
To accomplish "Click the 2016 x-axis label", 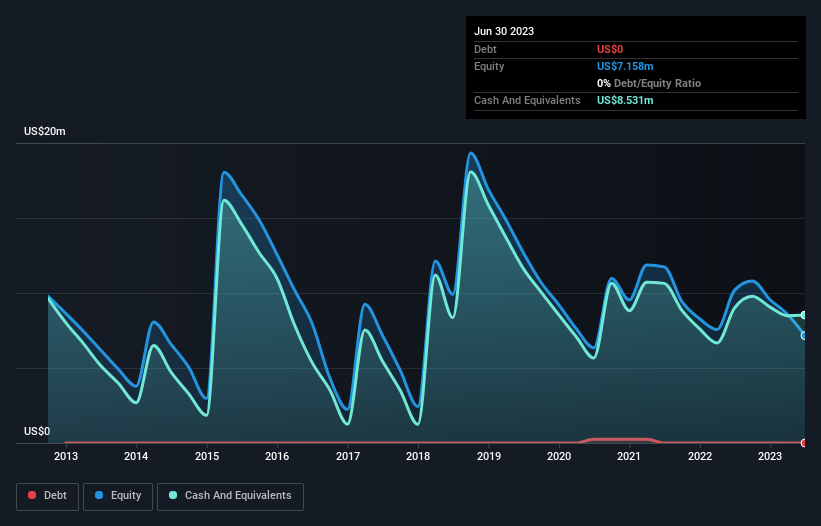I will [x=277, y=456].
